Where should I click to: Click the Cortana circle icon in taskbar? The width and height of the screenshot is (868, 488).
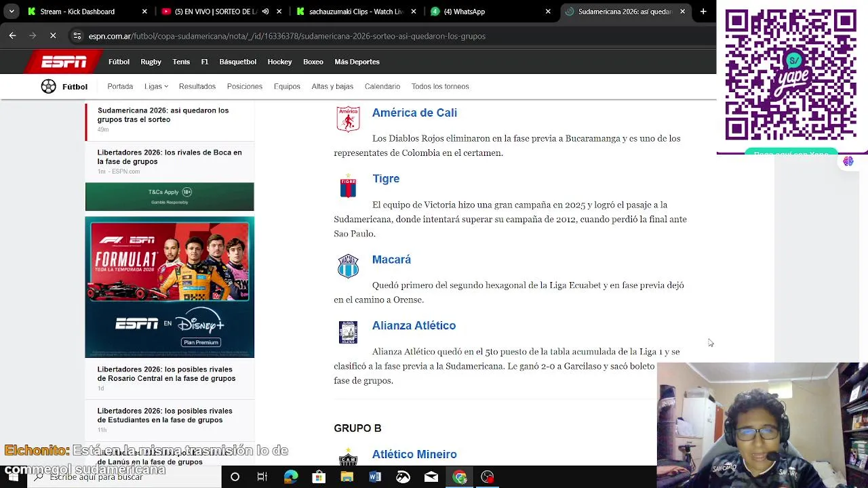click(235, 477)
